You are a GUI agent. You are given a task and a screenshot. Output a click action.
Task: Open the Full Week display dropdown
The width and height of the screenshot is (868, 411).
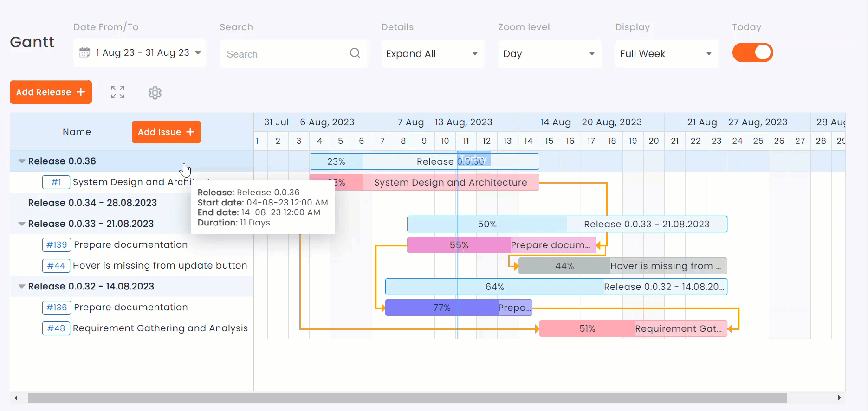pos(666,54)
